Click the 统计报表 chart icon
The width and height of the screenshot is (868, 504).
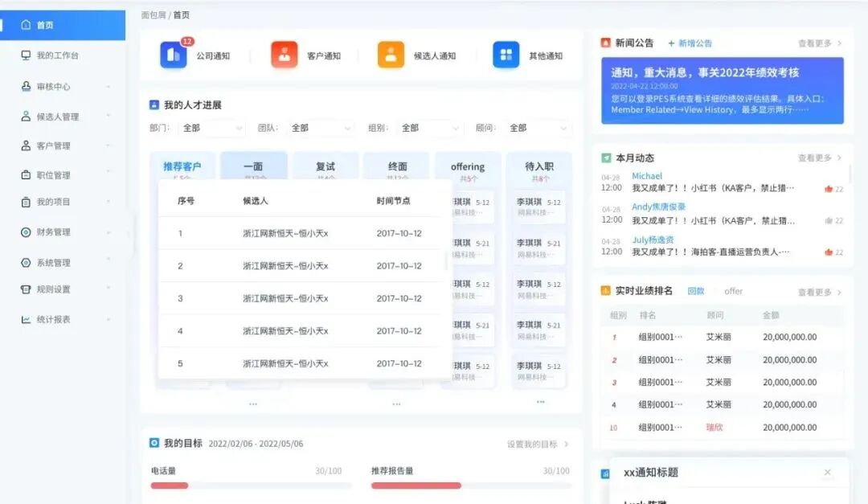(x=26, y=320)
